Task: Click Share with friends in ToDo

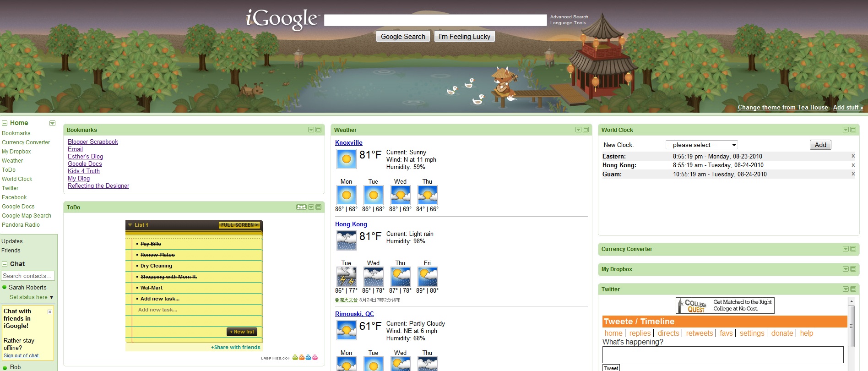Action: 235,347
